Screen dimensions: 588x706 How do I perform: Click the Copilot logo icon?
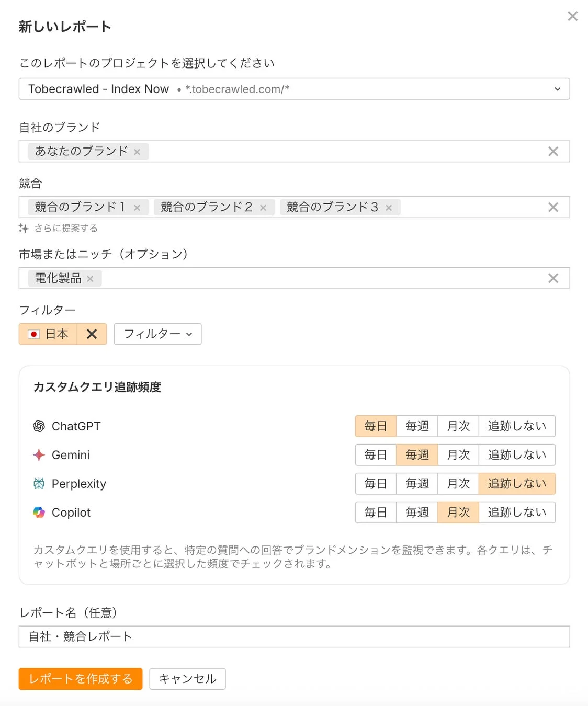38,513
